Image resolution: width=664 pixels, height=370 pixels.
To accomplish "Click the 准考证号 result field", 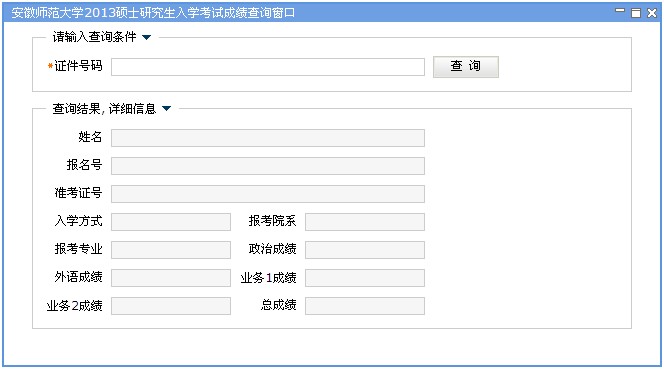I will tap(268, 194).
